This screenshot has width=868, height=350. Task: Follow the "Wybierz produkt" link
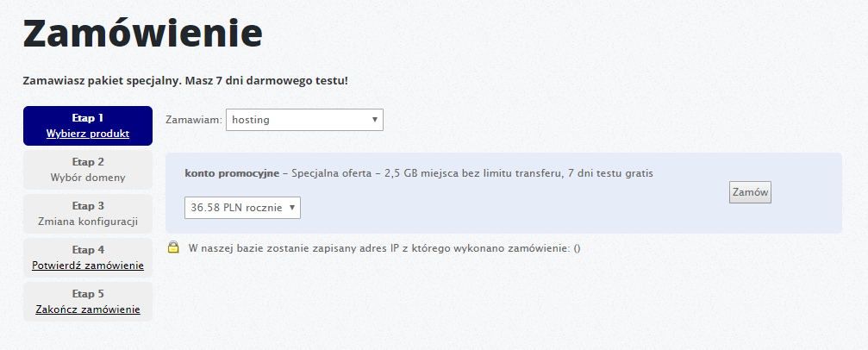[88, 134]
